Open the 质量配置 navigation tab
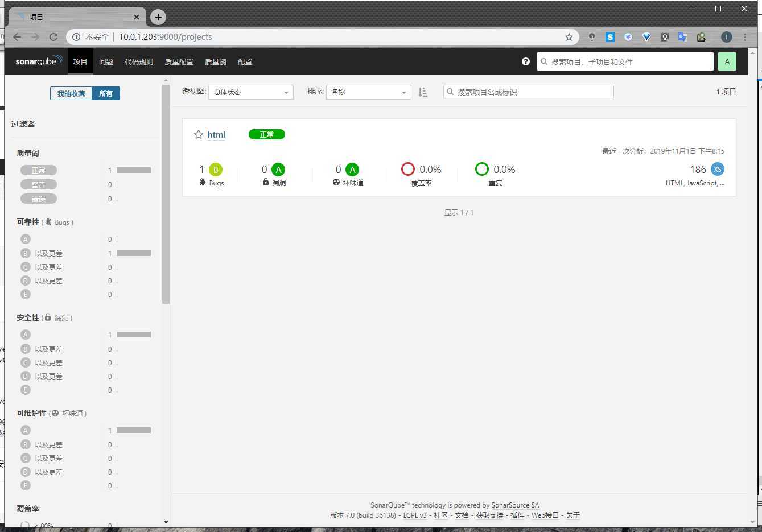Viewport: 762px width, 532px height. pyautogui.click(x=179, y=61)
